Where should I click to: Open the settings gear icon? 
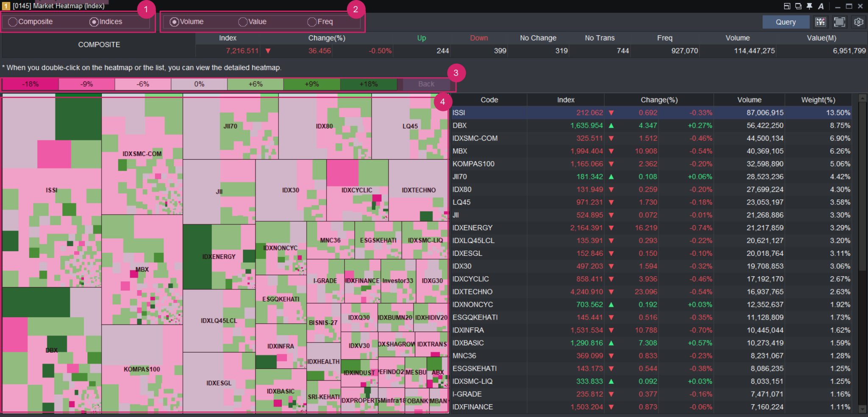[x=858, y=22]
